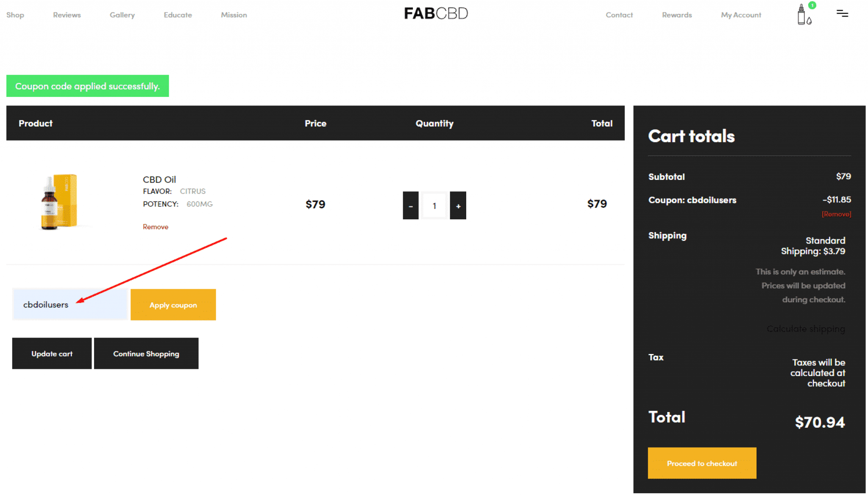This screenshot has height=495, width=868.
Task: Click the Standard Shipping: $3.79 text
Action: 813,246
